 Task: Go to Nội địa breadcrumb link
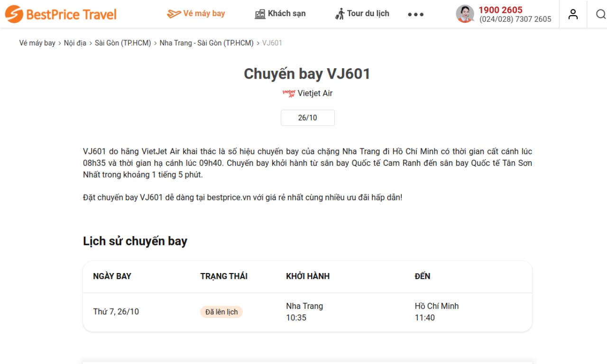click(x=75, y=43)
